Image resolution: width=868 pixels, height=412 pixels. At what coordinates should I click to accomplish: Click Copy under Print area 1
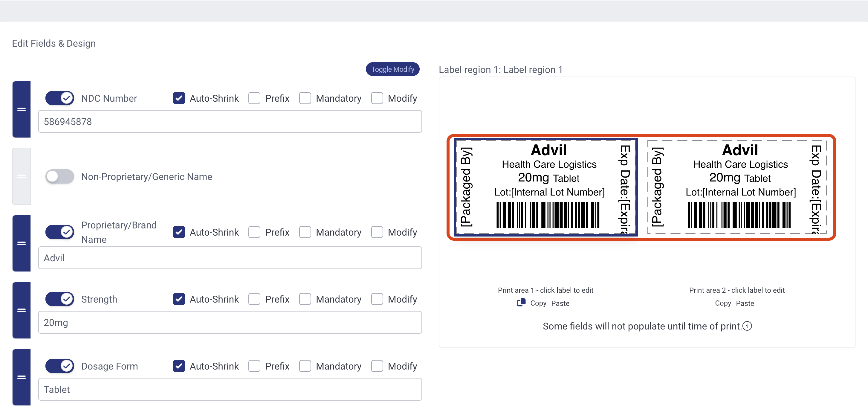pos(538,303)
